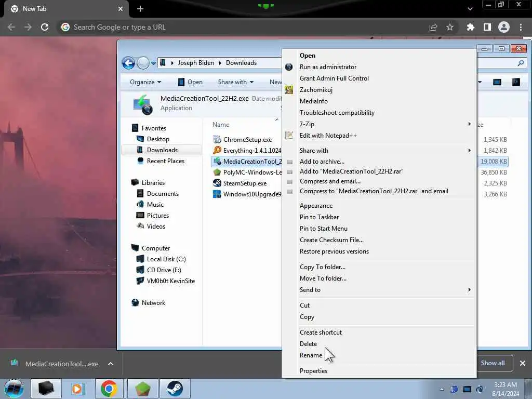Choose Create Checksum File...
532x399 pixels.
click(378, 240)
